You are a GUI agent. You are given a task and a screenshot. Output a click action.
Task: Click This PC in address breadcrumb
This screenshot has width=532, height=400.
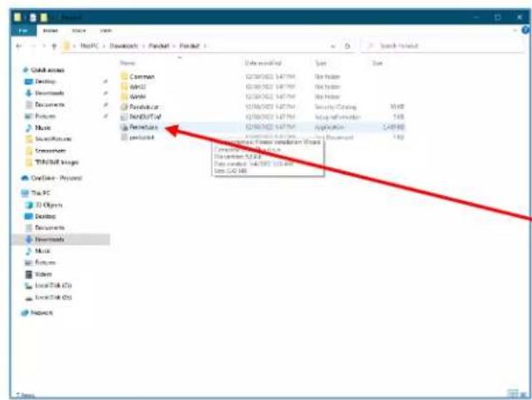pyautogui.click(x=89, y=46)
